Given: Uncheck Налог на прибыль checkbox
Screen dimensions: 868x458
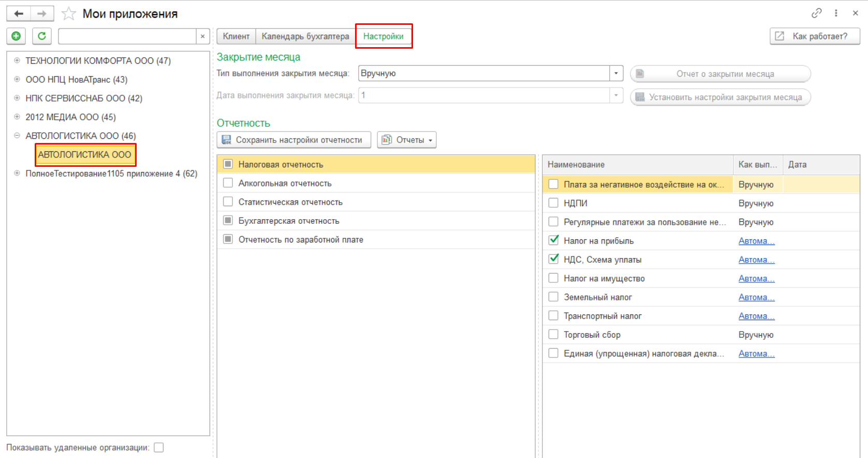Looking at the screenshot, I should [553, 240].
